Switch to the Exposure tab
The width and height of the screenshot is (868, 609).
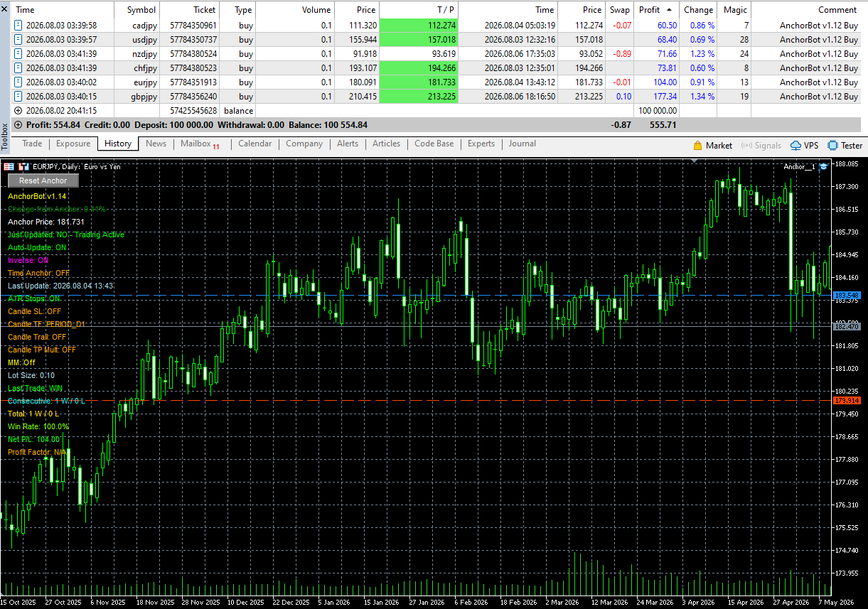pyautogui.click(x=73, y=144)
